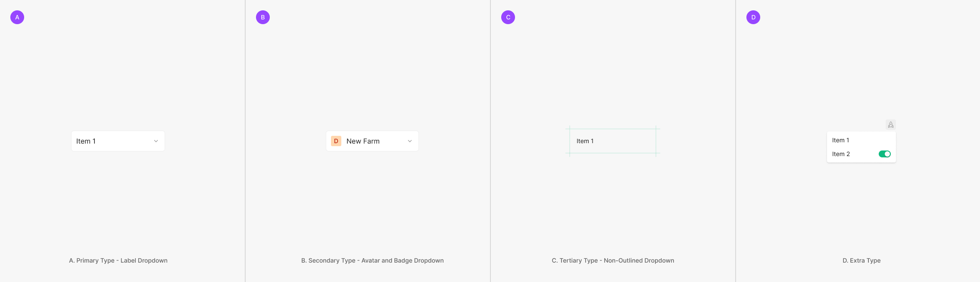The height and width of the screenshot is (282, 980).
Task: Expand the chevron in the outlined Item 1 dropdown
Action: point(156,141)
